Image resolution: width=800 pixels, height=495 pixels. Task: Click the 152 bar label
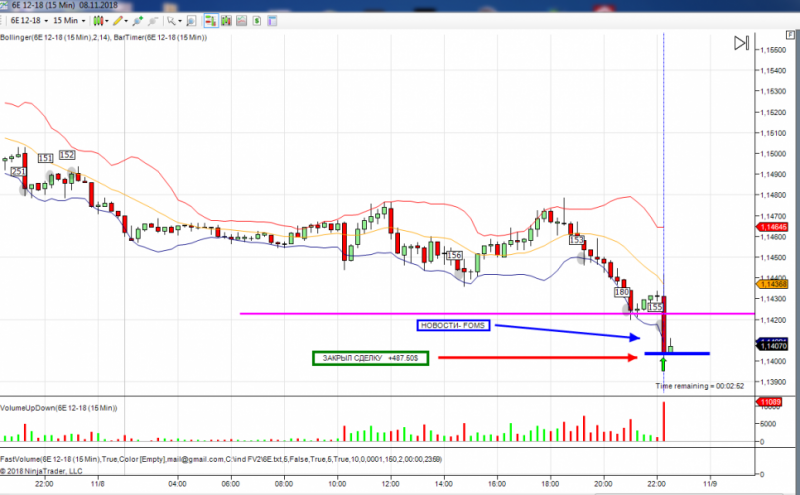pyautogui.click(x=67, y=155)
